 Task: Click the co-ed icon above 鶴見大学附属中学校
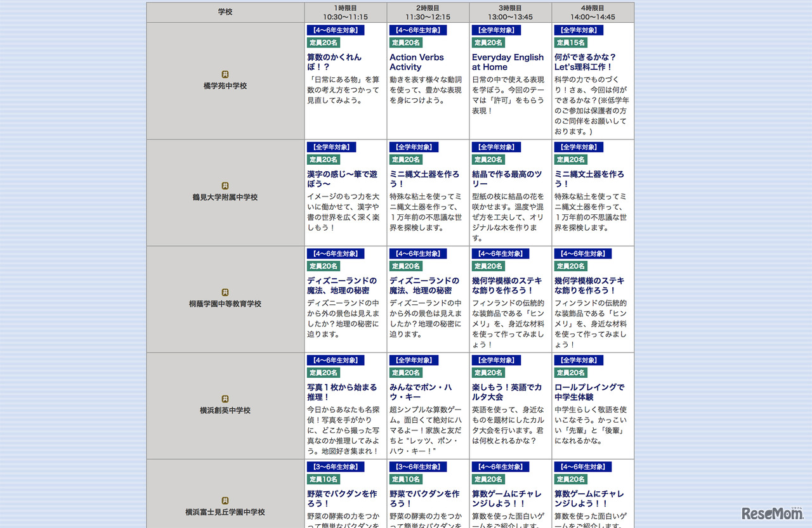[225, 186]
